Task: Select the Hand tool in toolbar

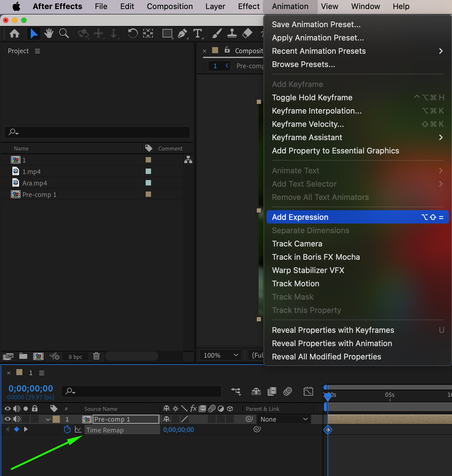Action: click(x=48, y=33)
